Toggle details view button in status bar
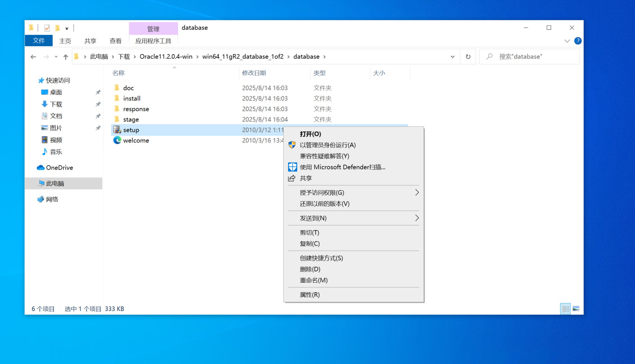 pyautogui.click(x=565, y=309)
